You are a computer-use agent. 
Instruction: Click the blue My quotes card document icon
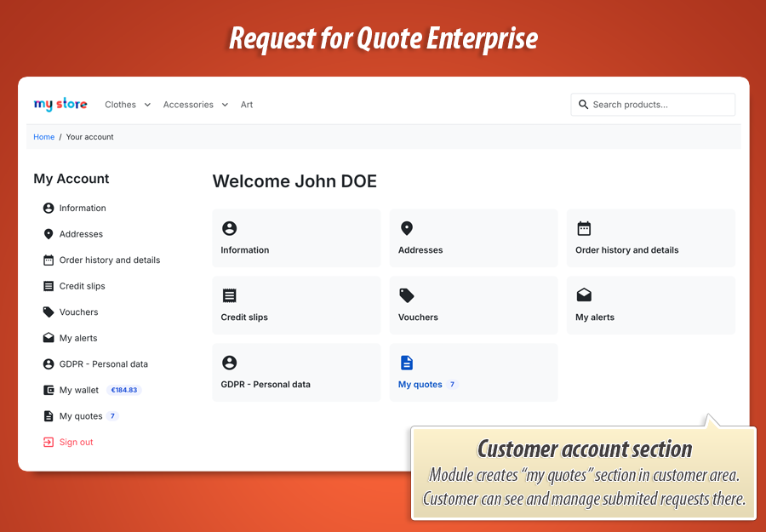[407, 363]
